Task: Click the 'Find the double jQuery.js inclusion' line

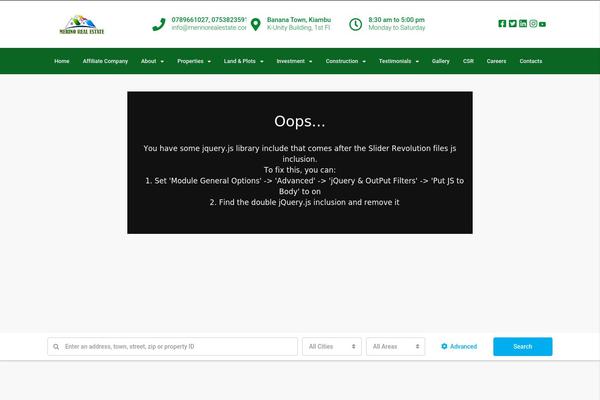Action: click(304, 202)
